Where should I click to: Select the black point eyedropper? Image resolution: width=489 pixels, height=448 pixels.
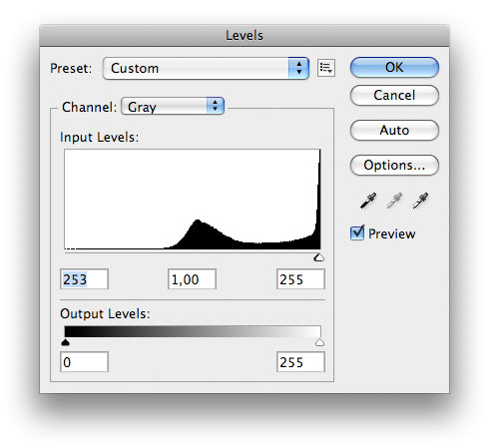[x=368, y=201]
